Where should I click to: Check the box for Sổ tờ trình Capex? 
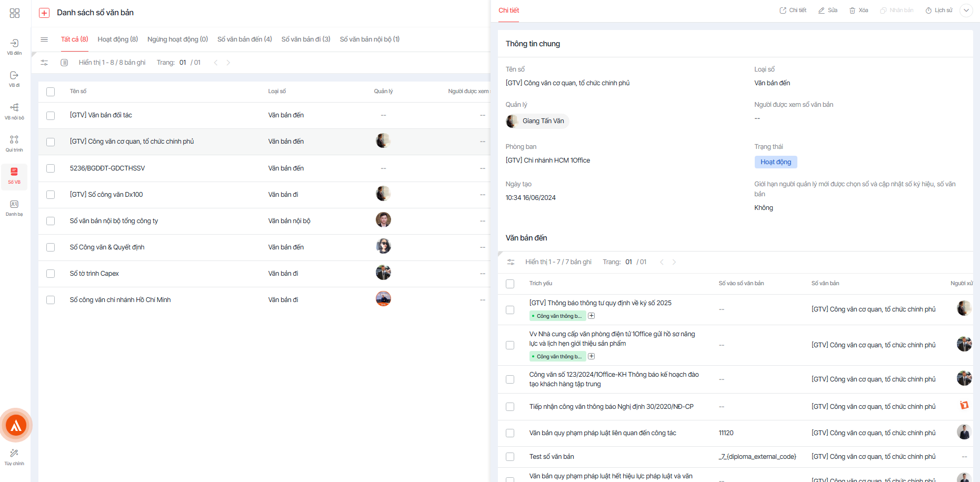click(51, 274)
